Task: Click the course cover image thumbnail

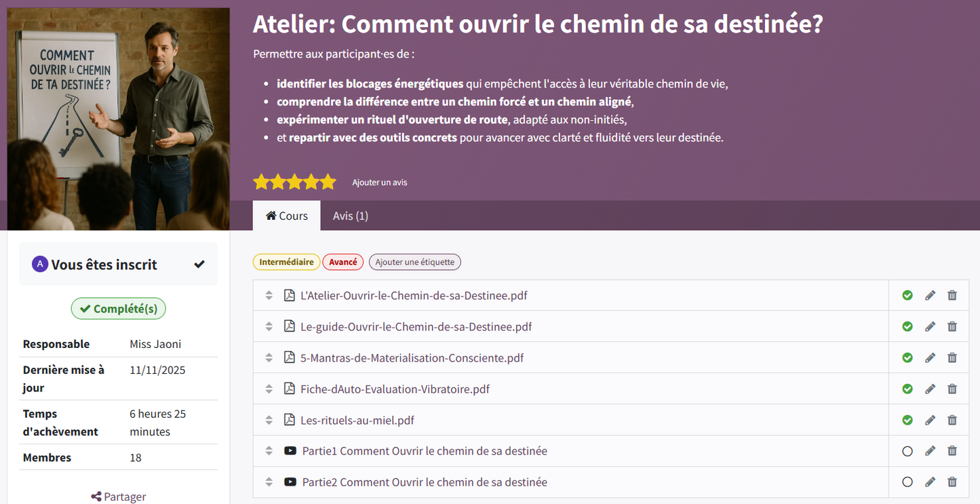Action: 118,117
